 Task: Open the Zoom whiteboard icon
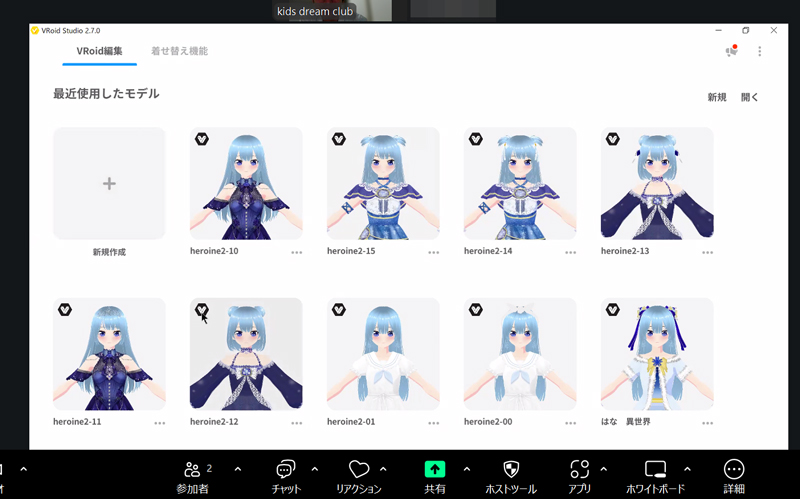pyautogui.click(x=655, y=469)
